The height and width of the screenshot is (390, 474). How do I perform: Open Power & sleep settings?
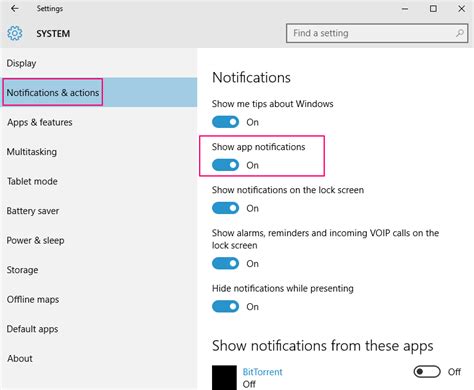pyautogui.click(x=99, y=240)
